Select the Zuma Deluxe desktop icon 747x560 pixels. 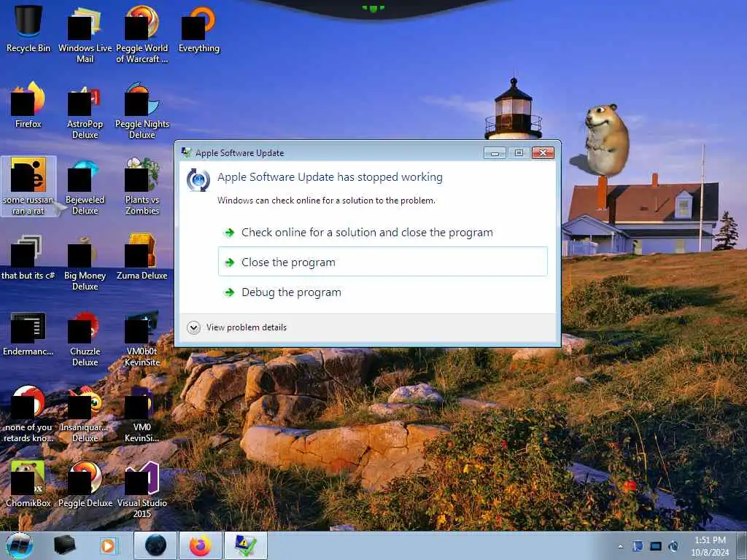142,257
